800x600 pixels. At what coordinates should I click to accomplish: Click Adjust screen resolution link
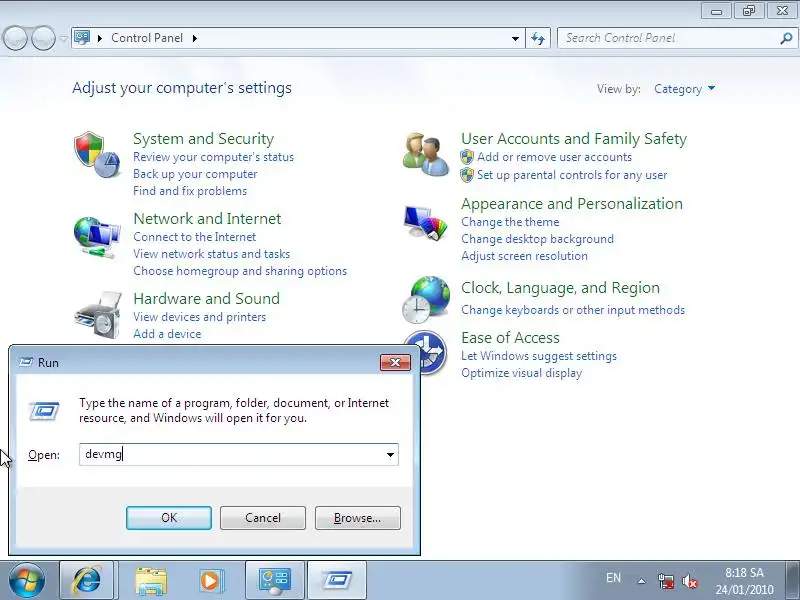tap(524, 256)
